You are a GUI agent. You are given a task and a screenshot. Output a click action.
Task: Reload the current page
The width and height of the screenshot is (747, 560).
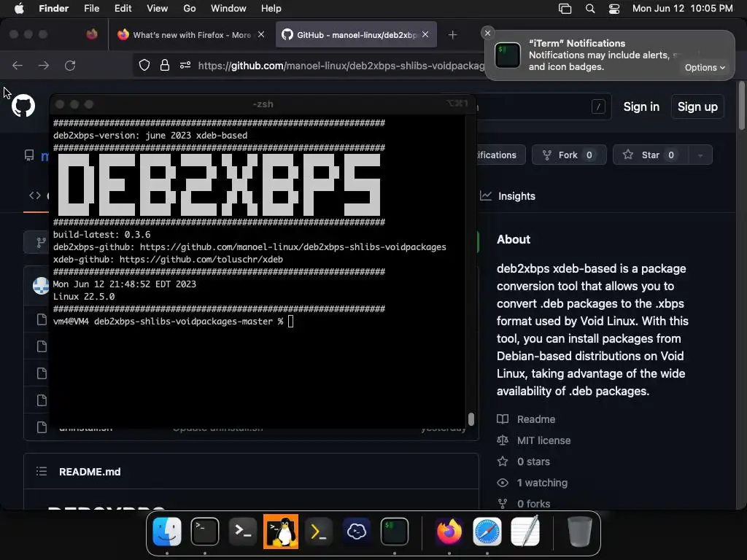coord(70,65)
